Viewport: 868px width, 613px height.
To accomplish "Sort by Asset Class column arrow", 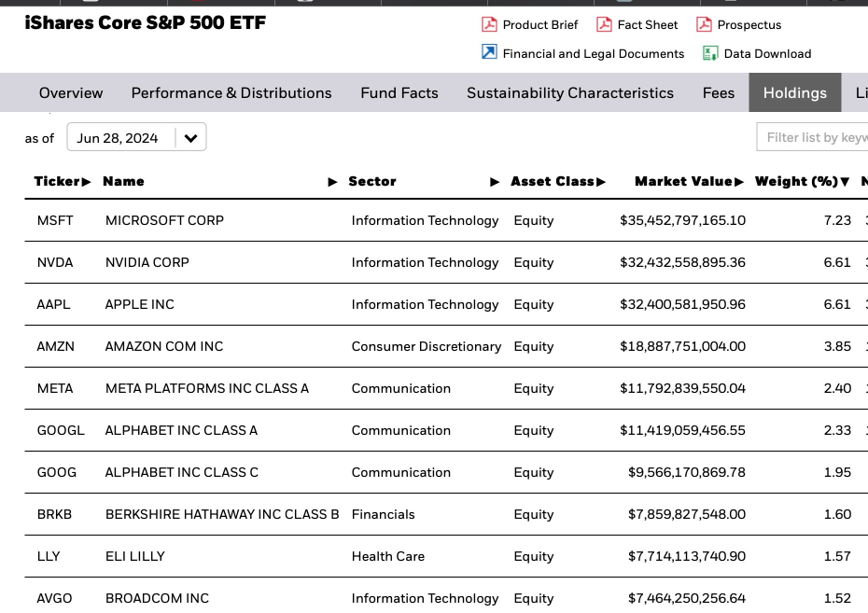I will tap(601, 182).
